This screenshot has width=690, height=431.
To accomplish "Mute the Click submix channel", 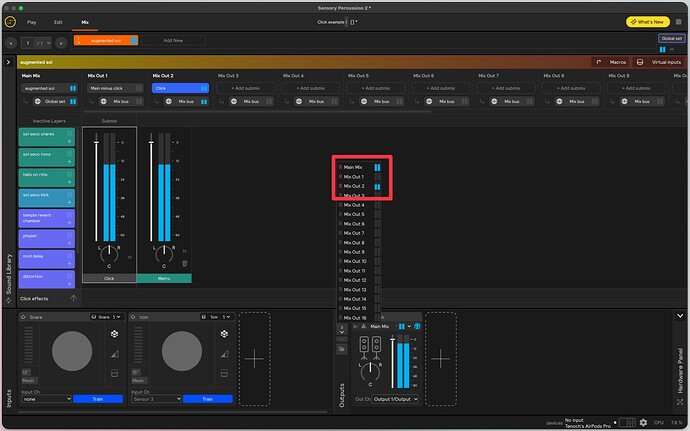I will coord(130,257).
